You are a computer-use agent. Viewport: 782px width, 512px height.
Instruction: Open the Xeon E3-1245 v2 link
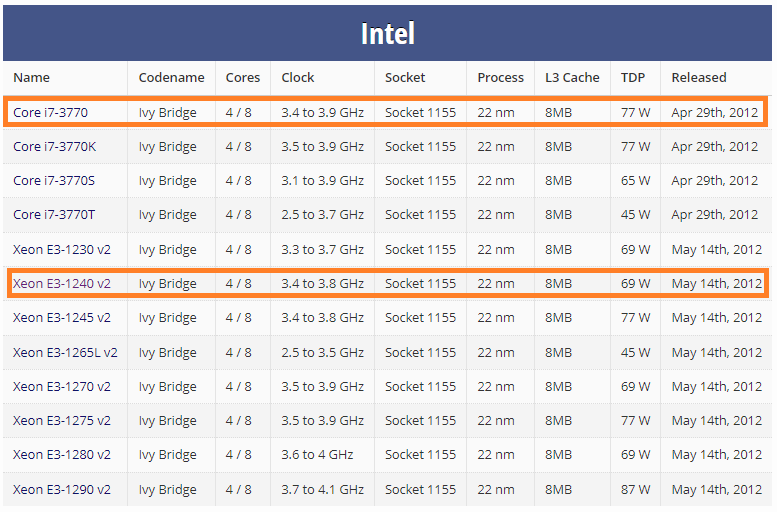[x=62, y=318]
